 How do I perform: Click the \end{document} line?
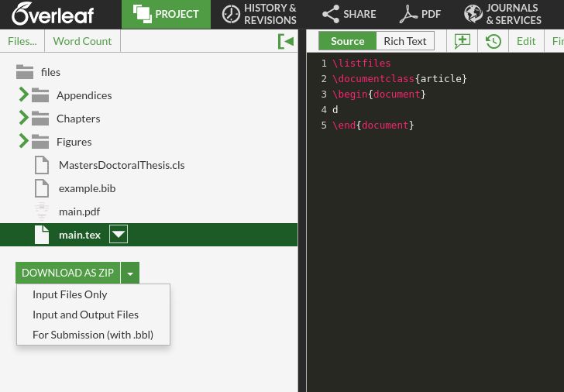pos(373,126)
